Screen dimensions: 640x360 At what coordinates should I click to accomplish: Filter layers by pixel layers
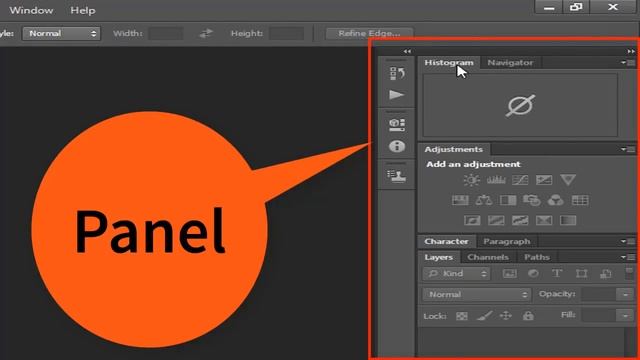509,273
